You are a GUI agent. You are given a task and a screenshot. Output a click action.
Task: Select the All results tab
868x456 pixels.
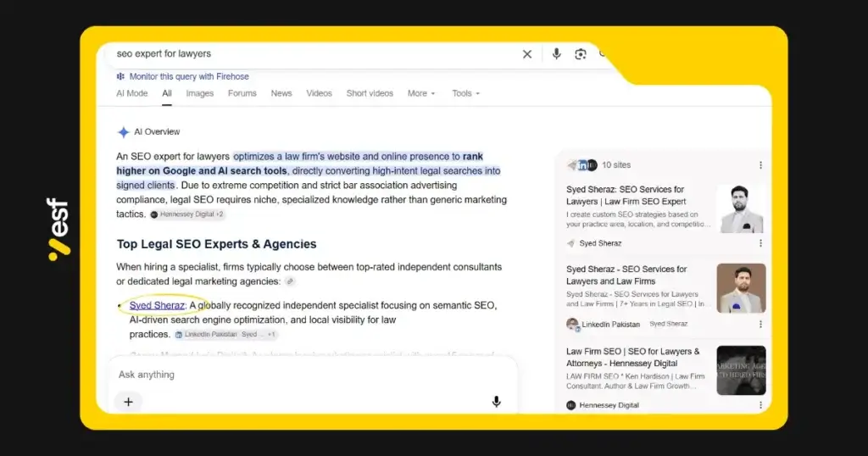pos(167,93)
